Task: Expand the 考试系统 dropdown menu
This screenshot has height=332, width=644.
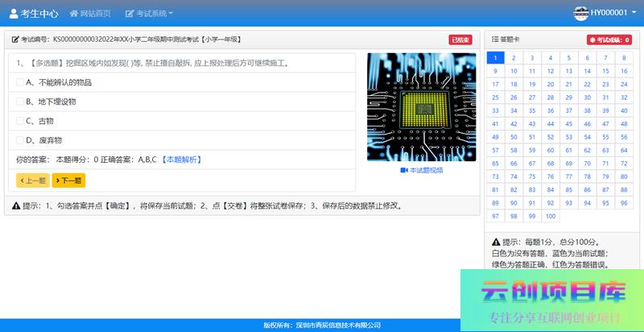Action: click(x=149, y=14)
